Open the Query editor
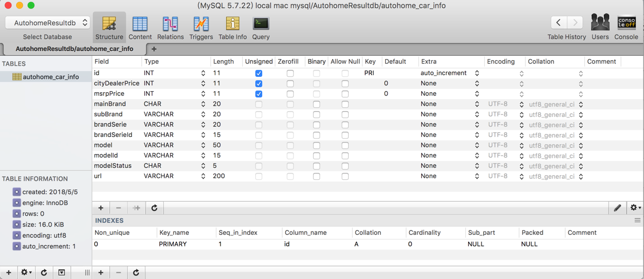 [x=261, y=27]
